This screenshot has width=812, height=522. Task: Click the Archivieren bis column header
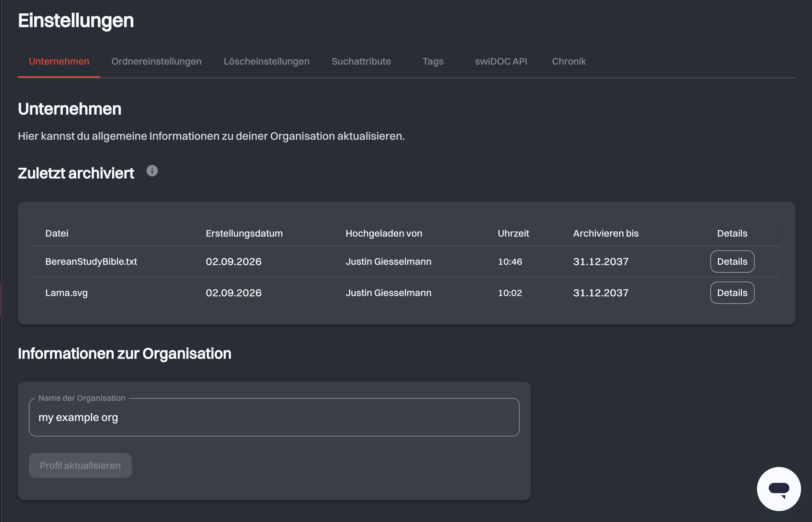606,234
